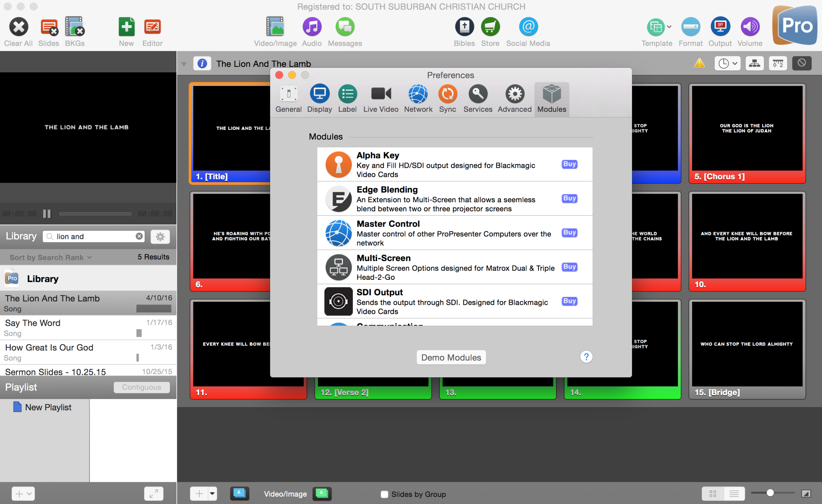822x504 pixels.
Task: Click the green A Video/Image bin icon
Action: tap(322, 493)
